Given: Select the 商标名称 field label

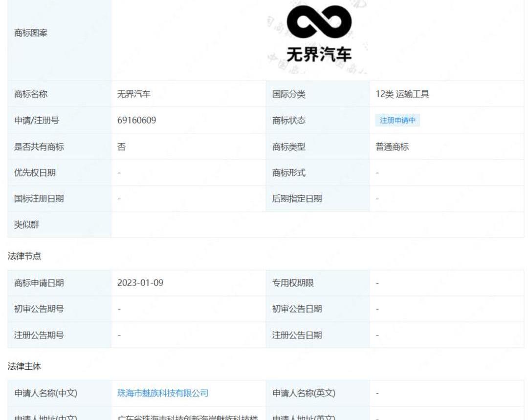Looking at the screenshot, I should point(31,94).
